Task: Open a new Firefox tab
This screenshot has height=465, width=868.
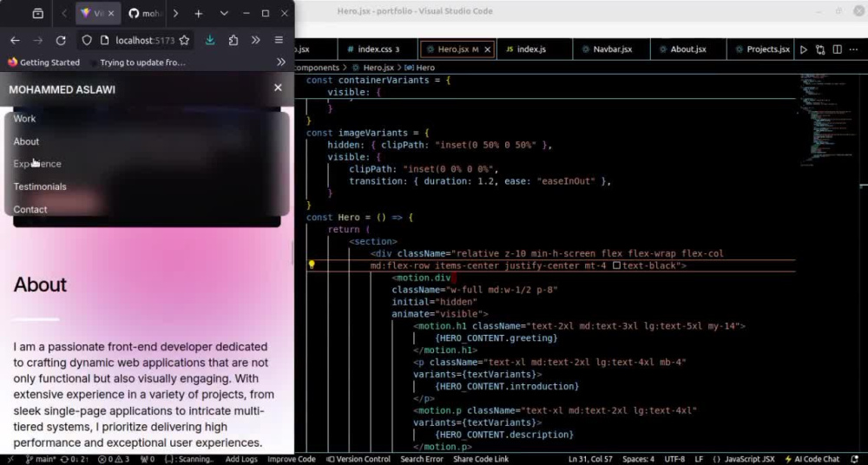Action: (199, 13)
